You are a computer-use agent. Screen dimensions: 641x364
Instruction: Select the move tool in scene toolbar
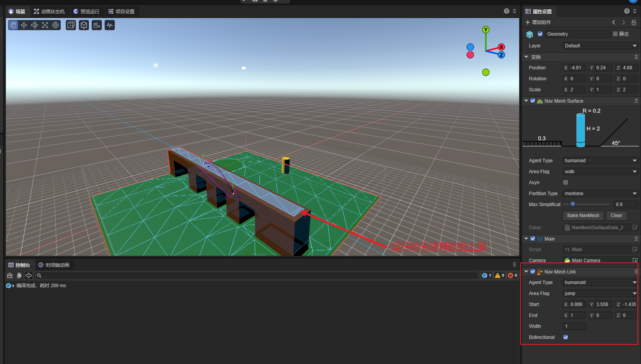[x=24, y=25]
